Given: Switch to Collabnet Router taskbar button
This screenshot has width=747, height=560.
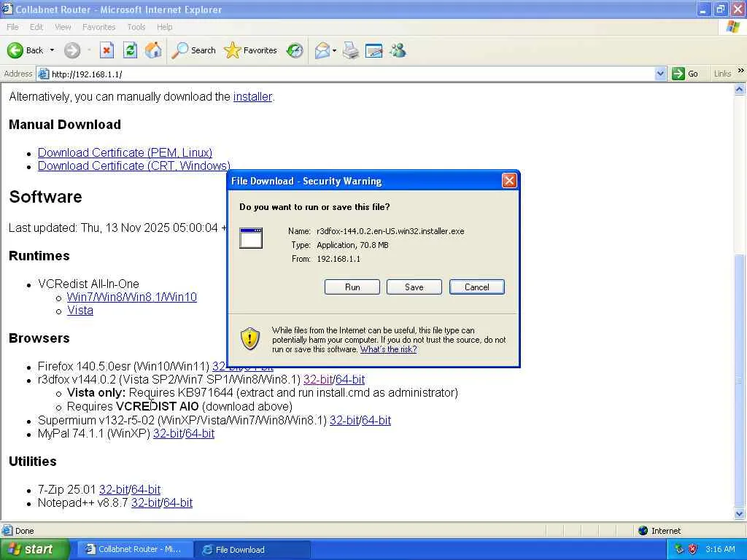Looking at the screenshot, I should (x=135, y=550).
